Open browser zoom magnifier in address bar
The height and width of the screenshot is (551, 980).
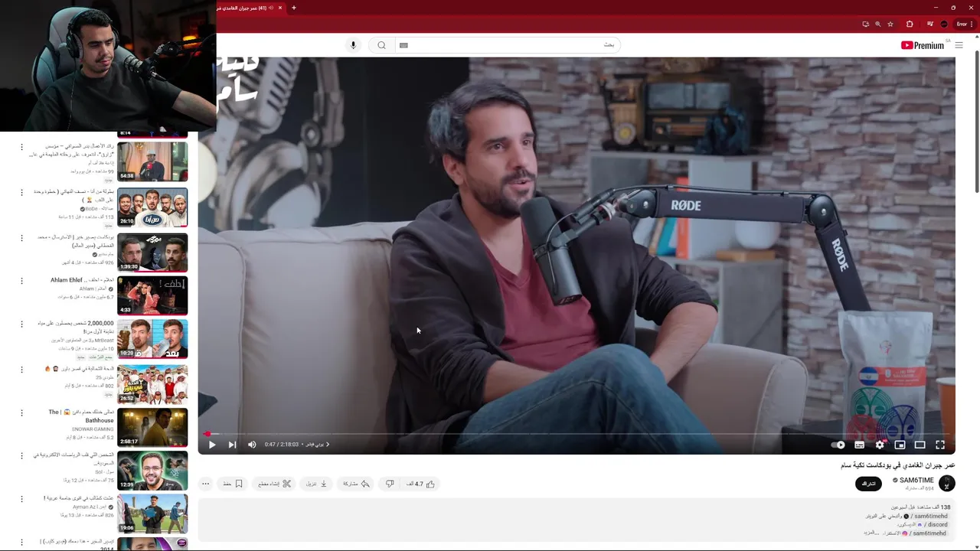coord(877,24)
